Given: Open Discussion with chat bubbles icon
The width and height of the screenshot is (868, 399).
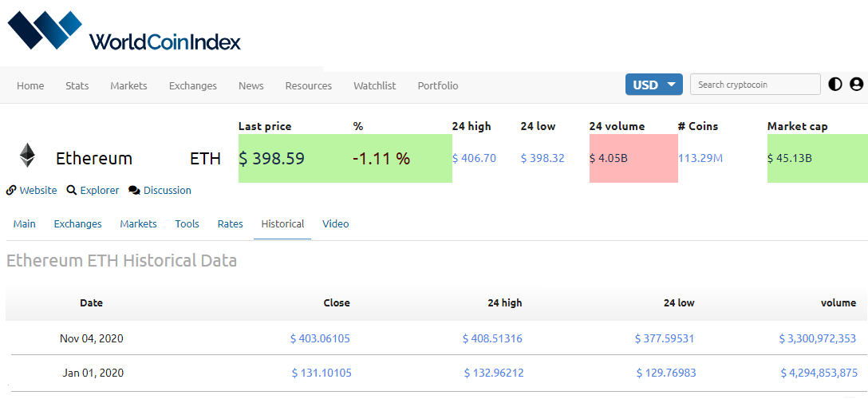Looking at the screenshot, I should point(160,191).
